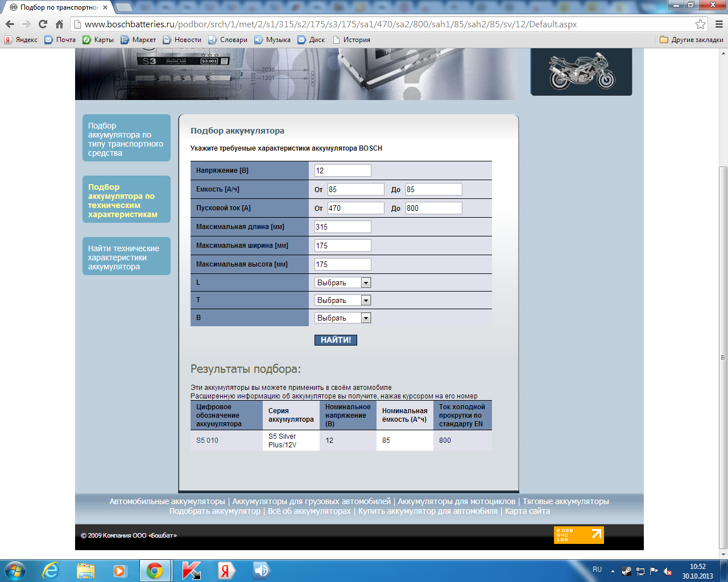Open the Почта bookmark
This screenshot has height=582, width=728.
coord(60,40)
